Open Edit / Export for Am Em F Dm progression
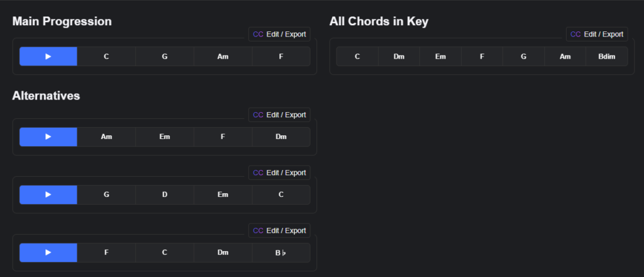 click(x=279, y=115)
